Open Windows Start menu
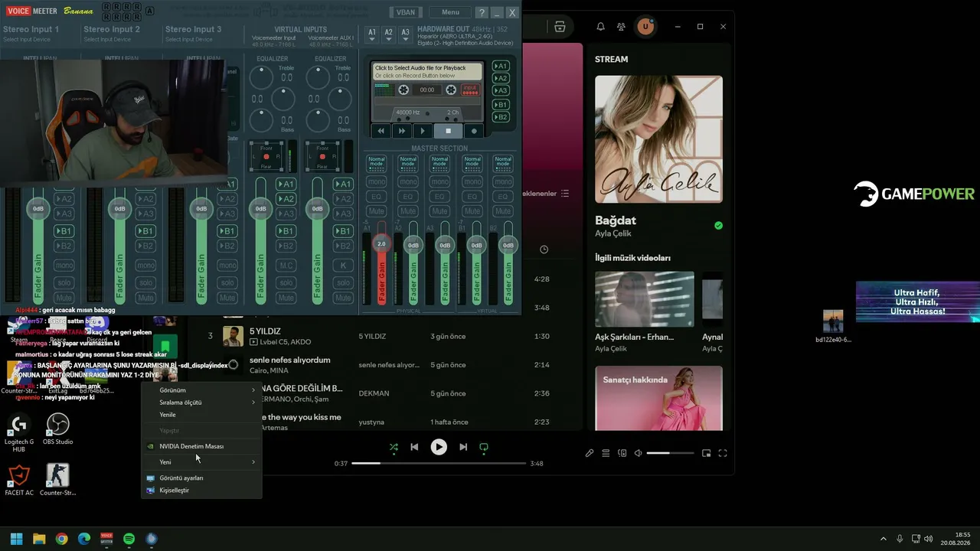Viewport: 980px width, 551px height. click(16, 539)
